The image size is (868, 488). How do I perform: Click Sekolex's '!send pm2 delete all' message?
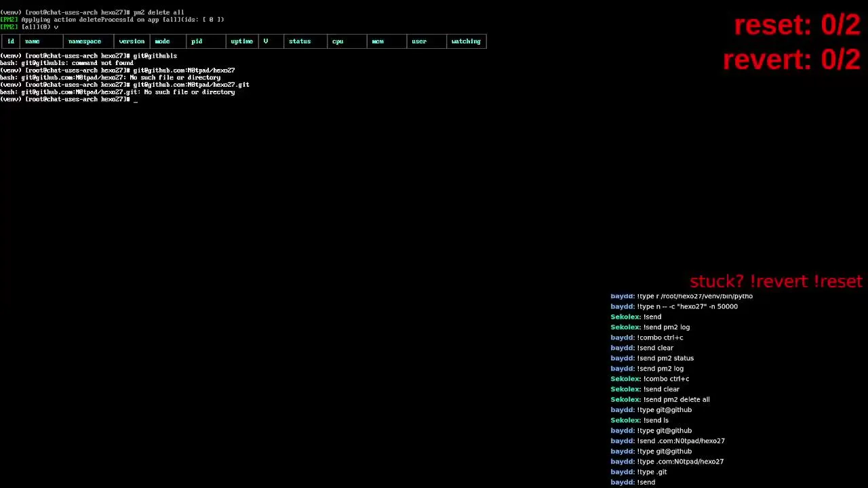pos(660,399)
